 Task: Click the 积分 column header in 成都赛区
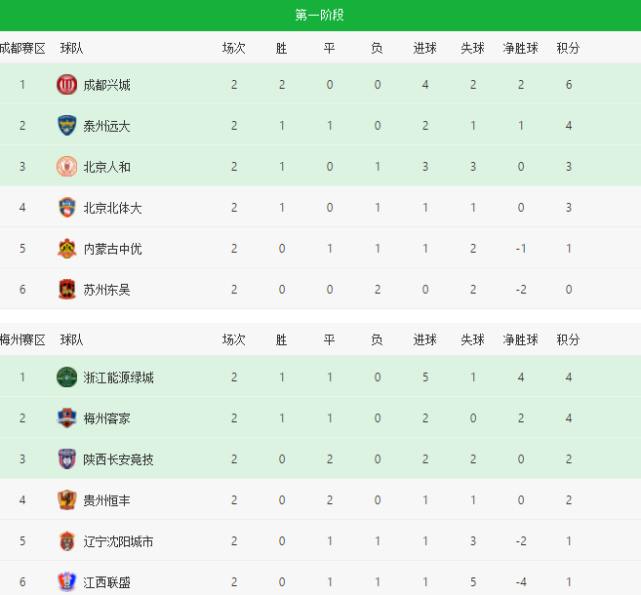pos(568,48)
